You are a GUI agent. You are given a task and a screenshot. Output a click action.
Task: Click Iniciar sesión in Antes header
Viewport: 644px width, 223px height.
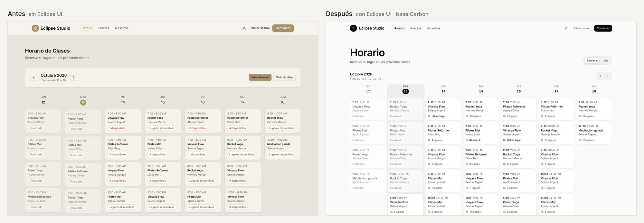click(x=260, y=28)
